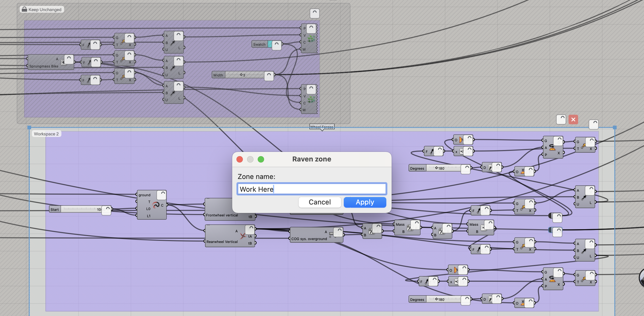Click the red arc icon on ground component

tap(156, 205)
